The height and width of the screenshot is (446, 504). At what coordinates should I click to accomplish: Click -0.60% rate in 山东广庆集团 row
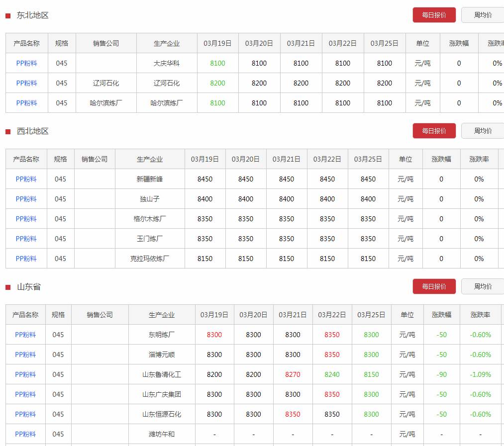480,394
